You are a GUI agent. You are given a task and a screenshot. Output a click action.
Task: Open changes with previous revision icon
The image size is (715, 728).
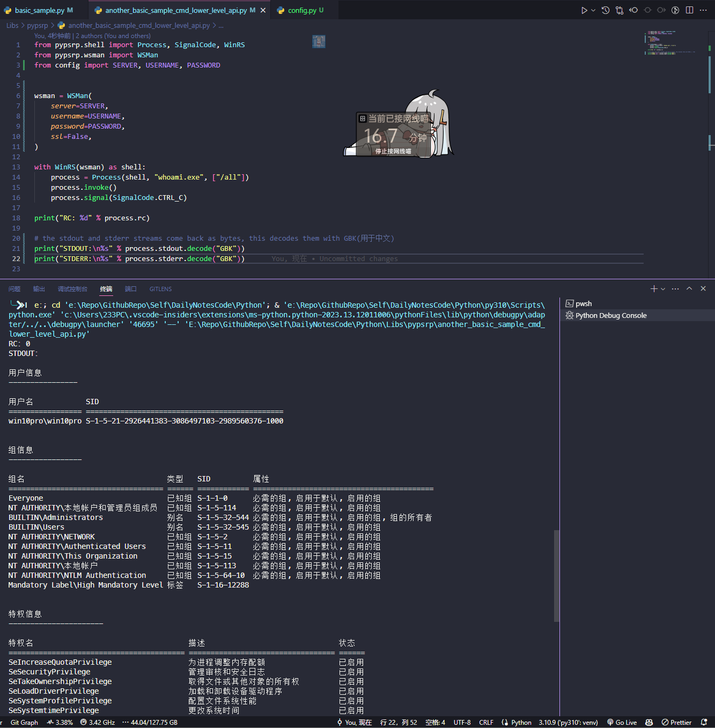click(633, 10)
